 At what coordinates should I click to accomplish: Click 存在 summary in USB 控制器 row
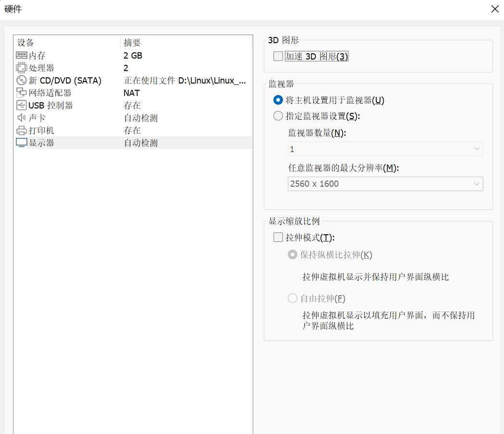[132, 105]
